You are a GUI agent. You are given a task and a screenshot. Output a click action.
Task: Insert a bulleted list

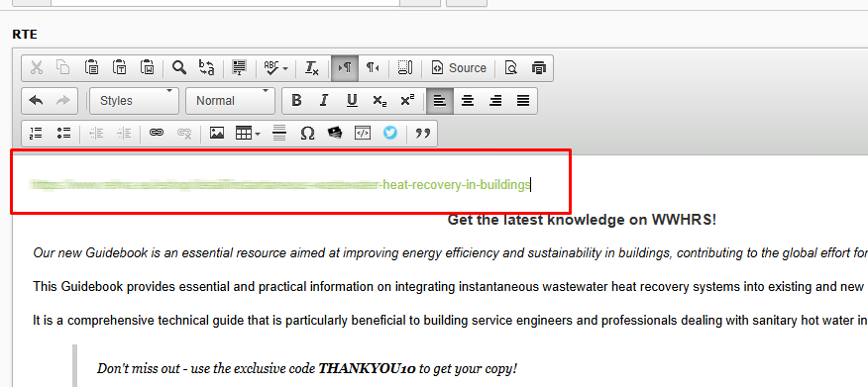[x=63, y=134]
